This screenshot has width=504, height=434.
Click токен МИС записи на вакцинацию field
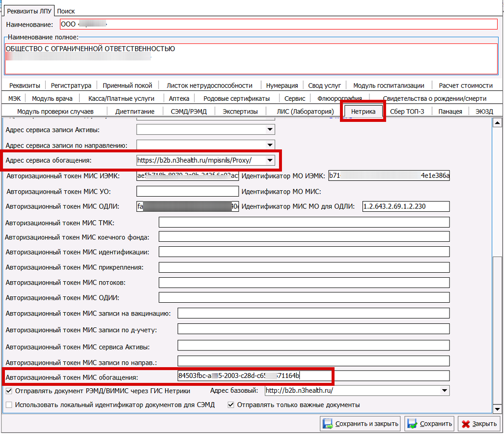pos(313,313)
